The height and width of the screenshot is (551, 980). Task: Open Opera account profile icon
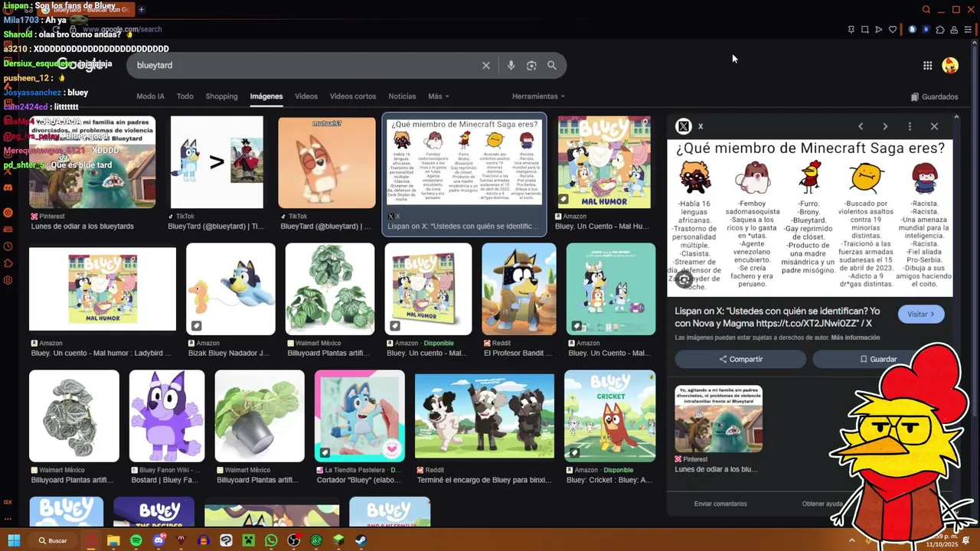click(954, 30)
